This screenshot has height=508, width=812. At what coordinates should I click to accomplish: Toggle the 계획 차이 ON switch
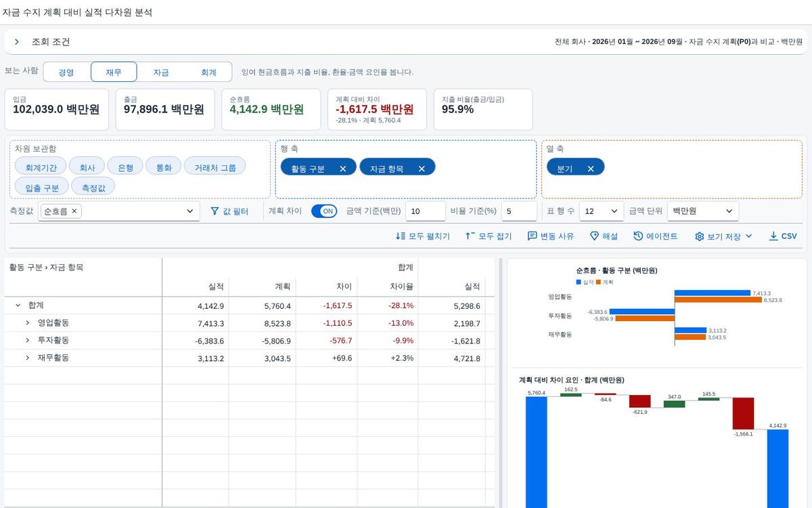[x=324, y=211]
